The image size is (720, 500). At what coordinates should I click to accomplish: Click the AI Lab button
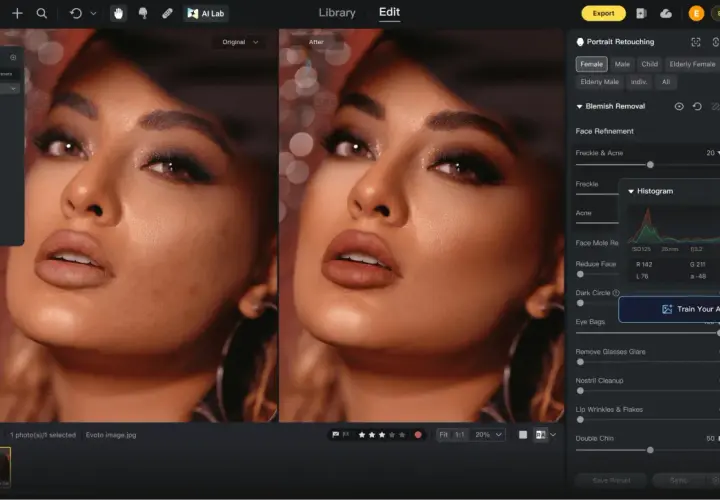pos(206,13)
